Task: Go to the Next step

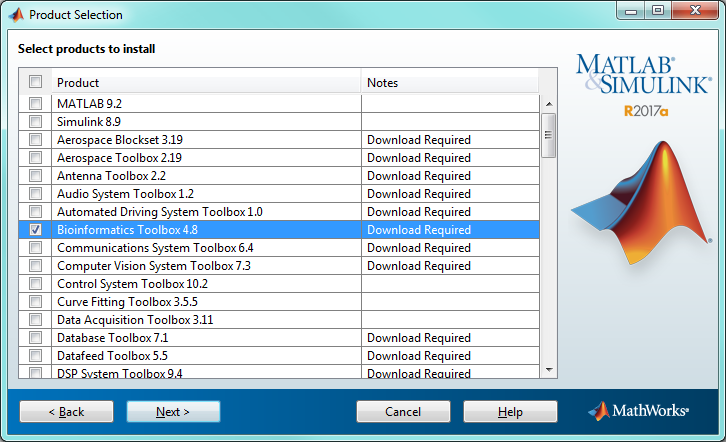Action: (x=173, y=411)
